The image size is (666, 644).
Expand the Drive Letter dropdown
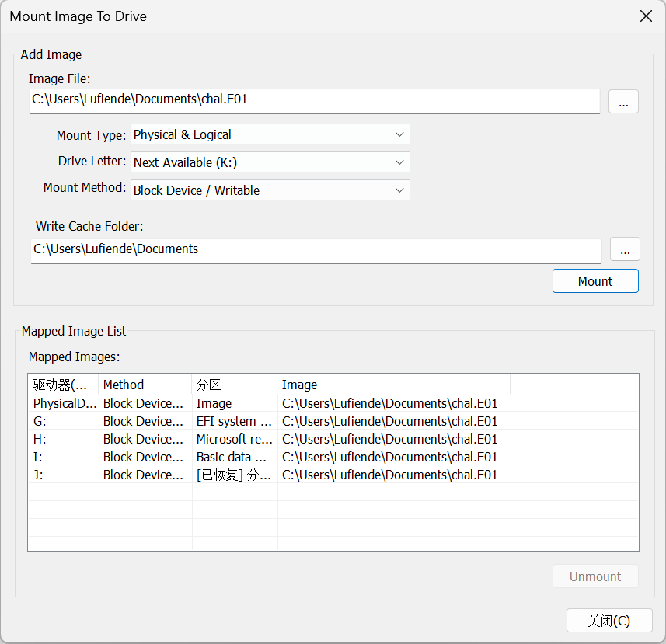(270, 162)
